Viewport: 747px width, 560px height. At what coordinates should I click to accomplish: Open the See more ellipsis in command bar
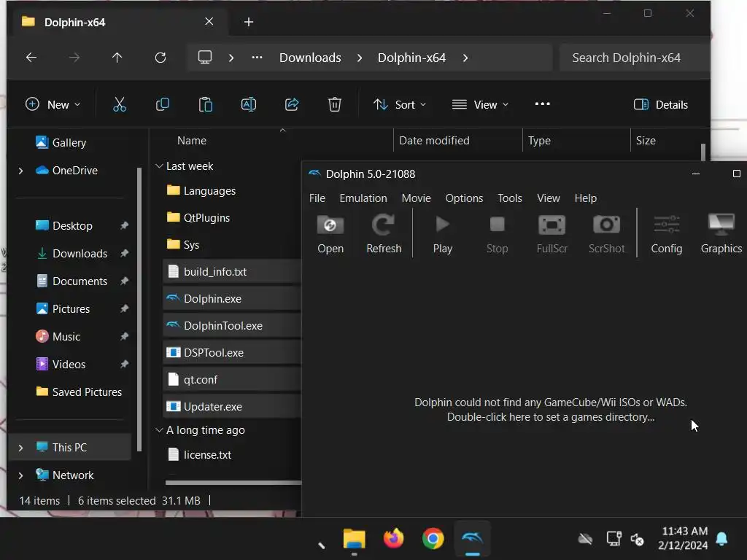[542, 104]
